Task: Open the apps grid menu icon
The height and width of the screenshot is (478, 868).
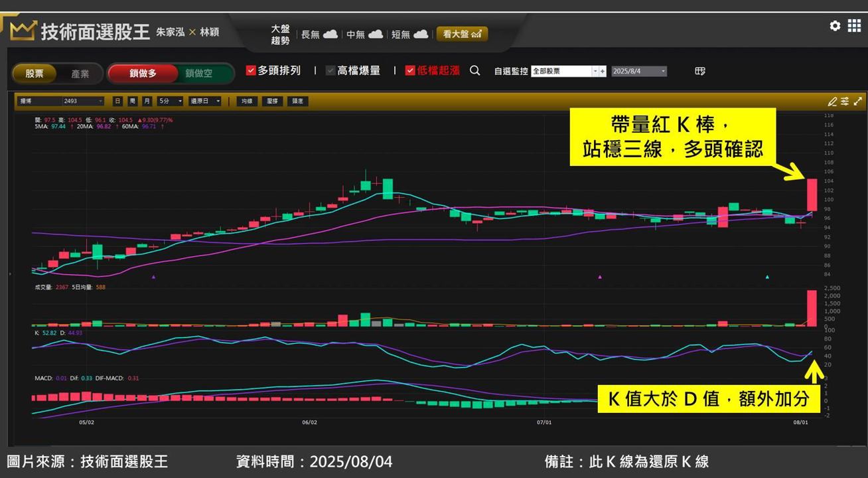Action: (x=854, y=26)
